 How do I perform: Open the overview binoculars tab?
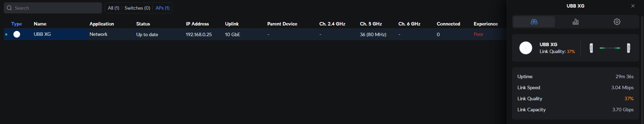pos(534,22)
